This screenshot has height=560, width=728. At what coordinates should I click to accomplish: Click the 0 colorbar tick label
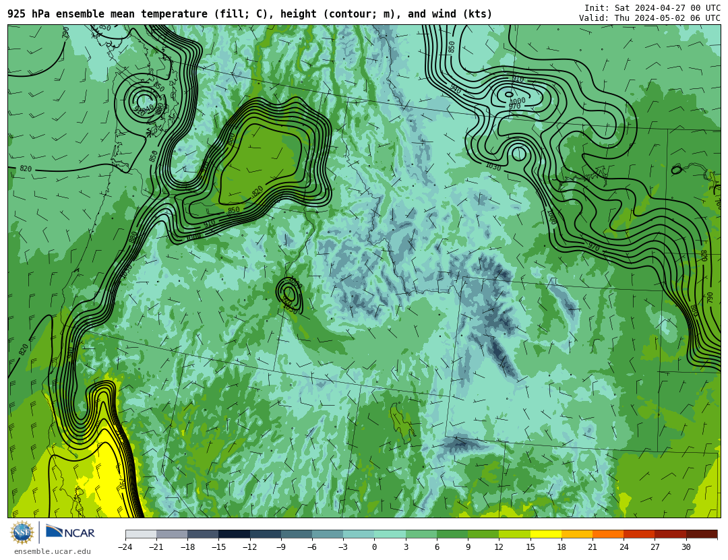click(374, 547)
